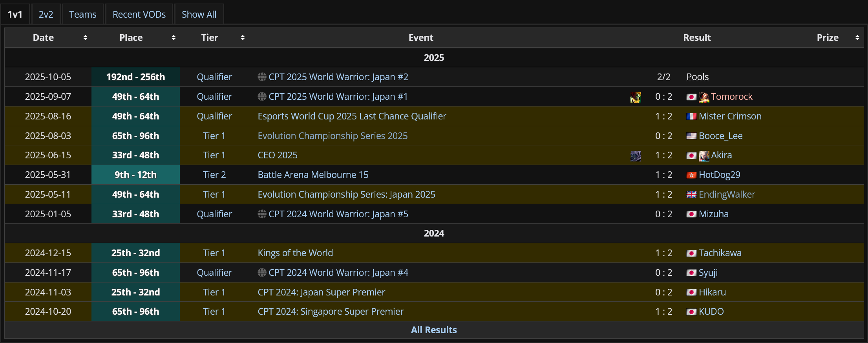This screenshot has height=343, width=868.
Task: Click the Japan flag beside KUDO
Action: point(691,312)
